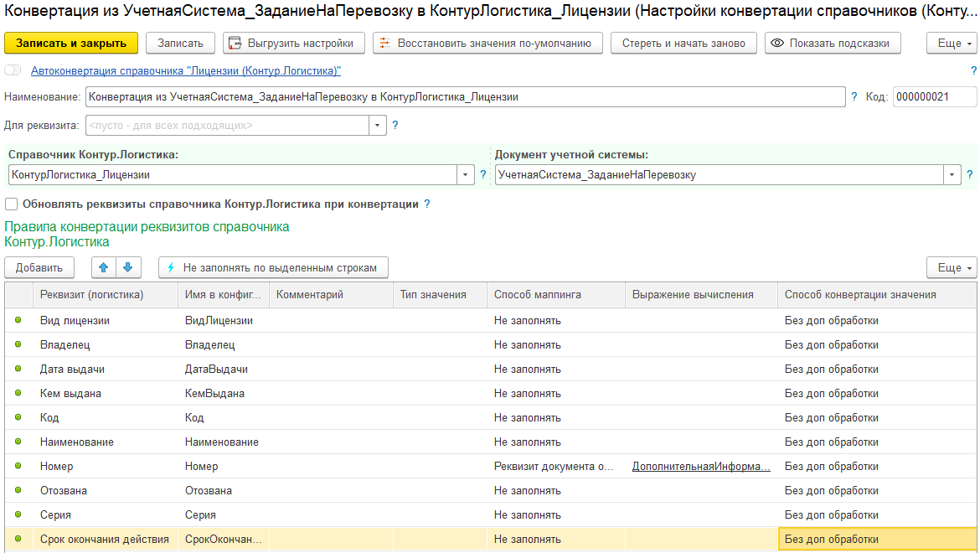Expand Справочник Контур.Логистика dropdown
The width and height of the screenshot is (980, 553).
tap(465, 175)
